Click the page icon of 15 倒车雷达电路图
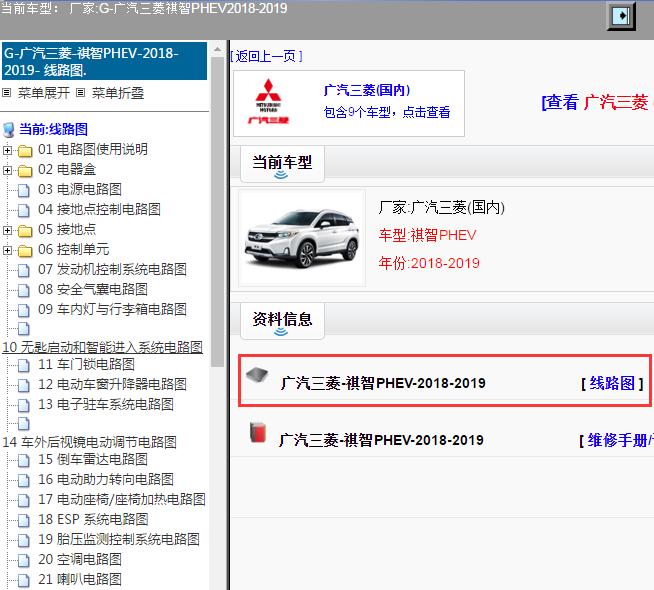Image resolution: width=654 pixels, height=590 pixels. [x=24, y=460]
